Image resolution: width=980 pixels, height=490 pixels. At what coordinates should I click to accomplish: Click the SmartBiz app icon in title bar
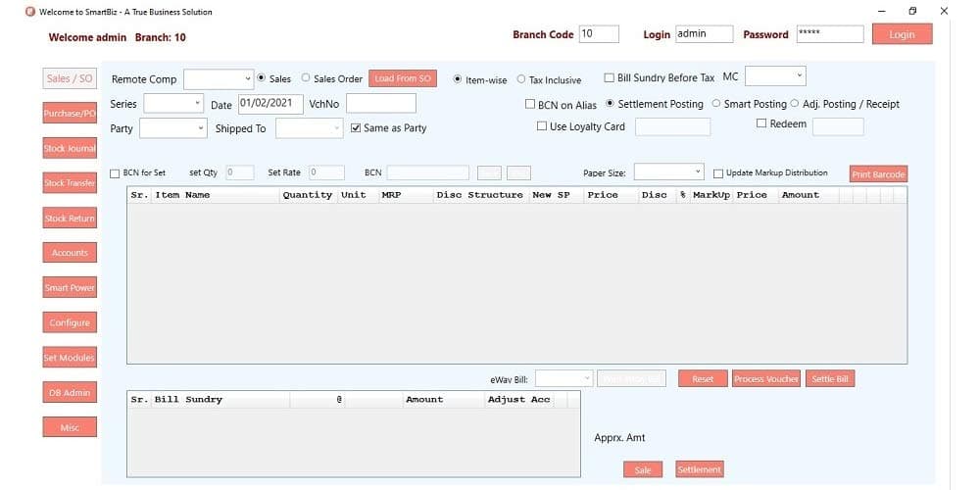coord(30,11)
